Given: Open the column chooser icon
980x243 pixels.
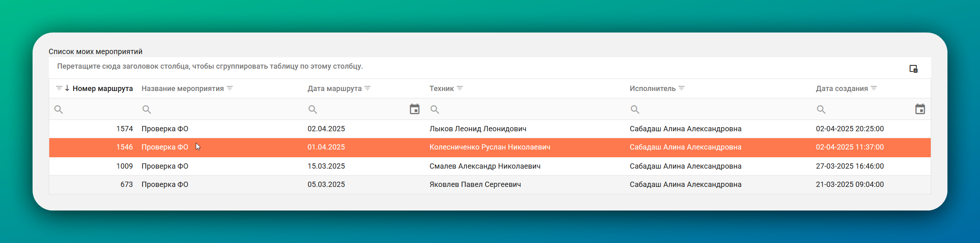Looking at the screenshot, I should (x=914, y=69).
